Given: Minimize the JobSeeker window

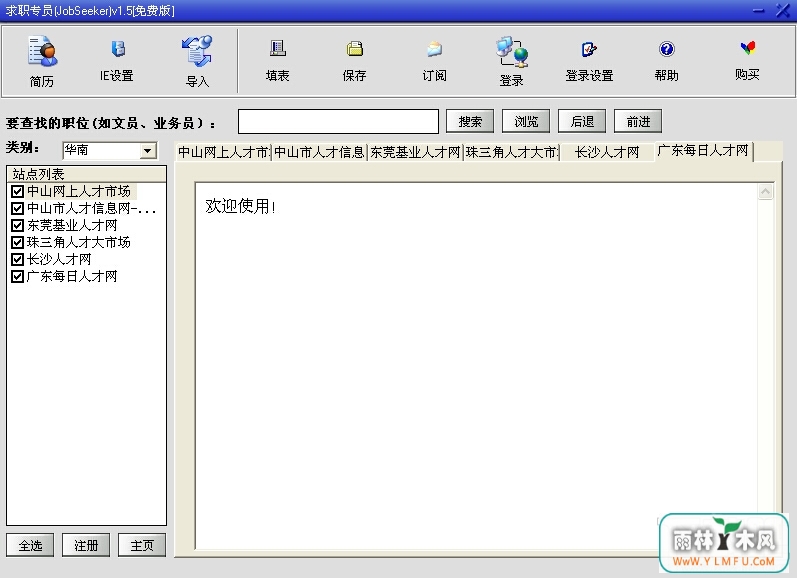Looking at the screenshot, I should click(x=759, y=10).
